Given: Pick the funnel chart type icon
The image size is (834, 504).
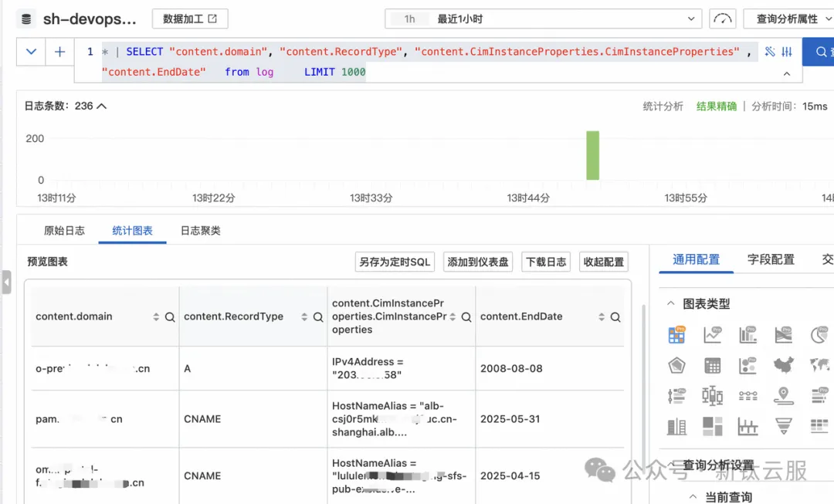Looking at the screenshot, I should [x=783, y=425].
